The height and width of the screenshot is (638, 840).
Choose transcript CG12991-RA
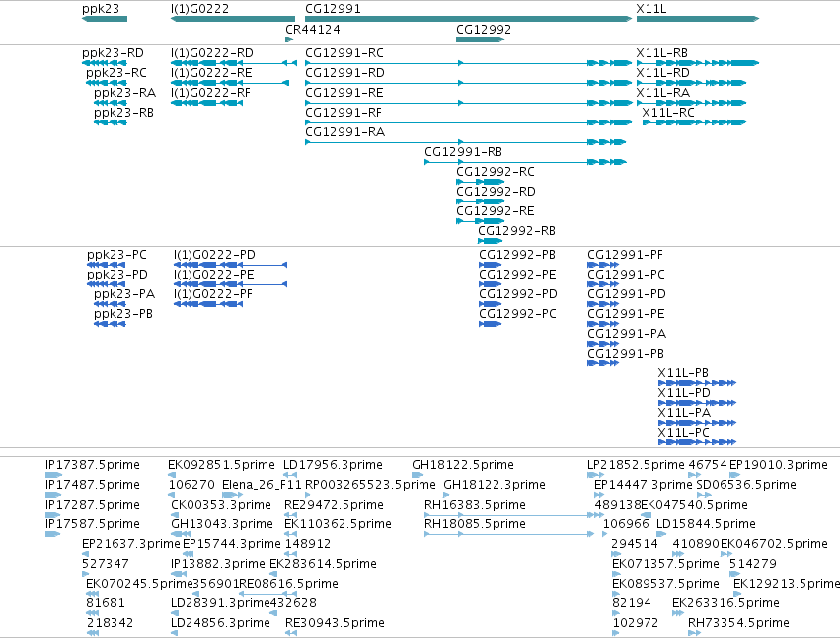point(466,142)
